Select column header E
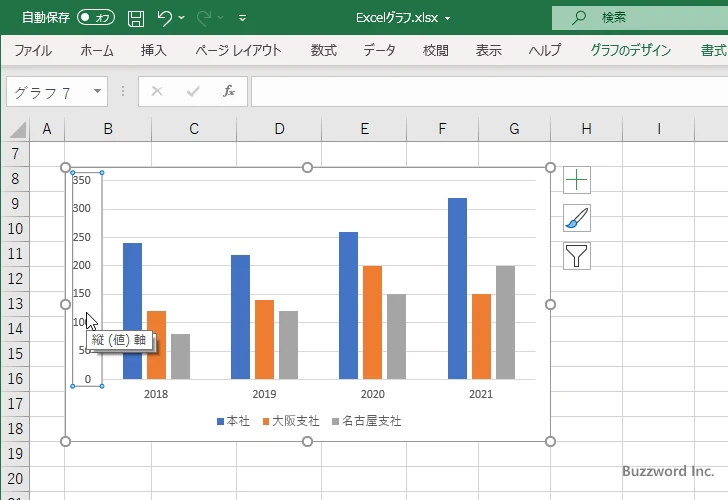The width and height of the screenshot is (728, 500). point(364,129)
